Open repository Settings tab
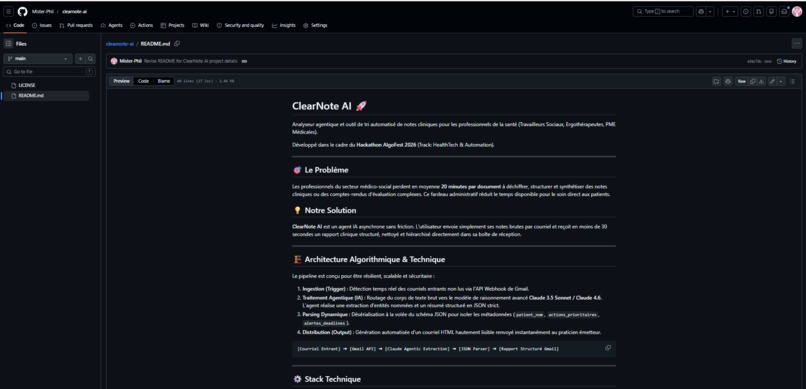 (x=315, y=25)
